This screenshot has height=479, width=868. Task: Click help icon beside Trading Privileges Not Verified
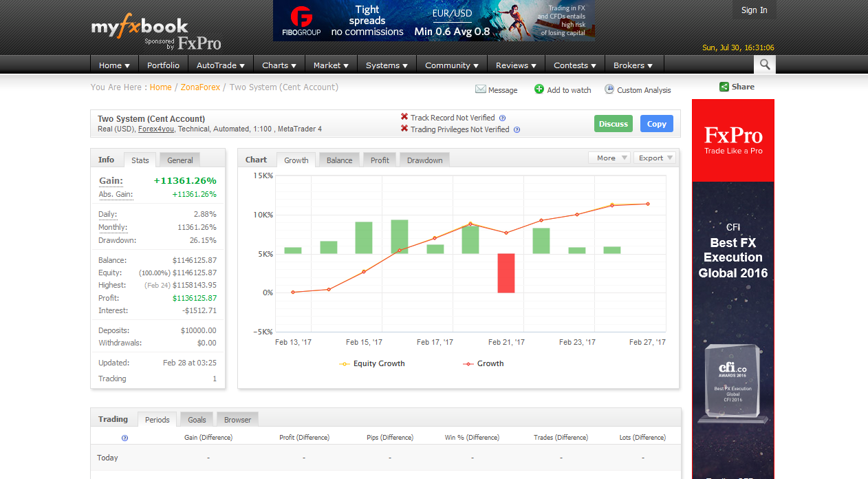[517, 129]
